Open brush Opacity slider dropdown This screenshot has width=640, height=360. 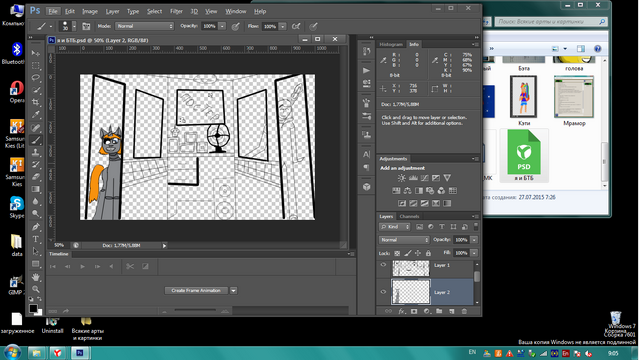click(x=222, y=26)
